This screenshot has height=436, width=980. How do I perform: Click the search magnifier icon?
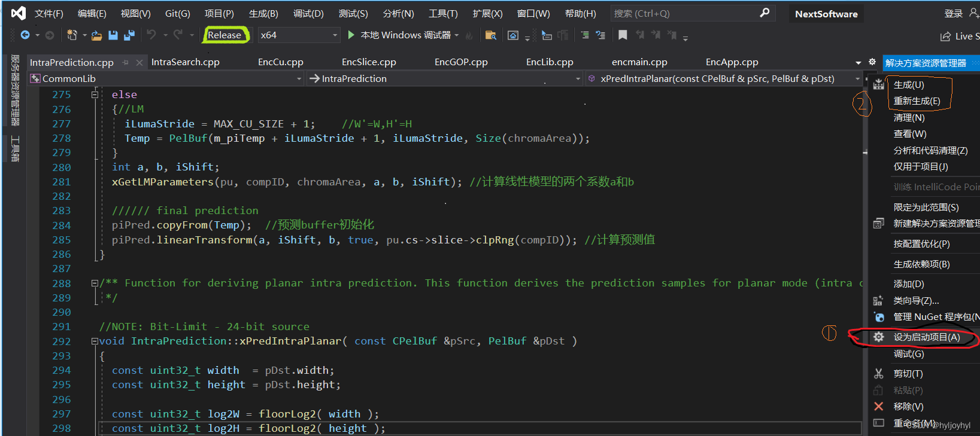764,13
